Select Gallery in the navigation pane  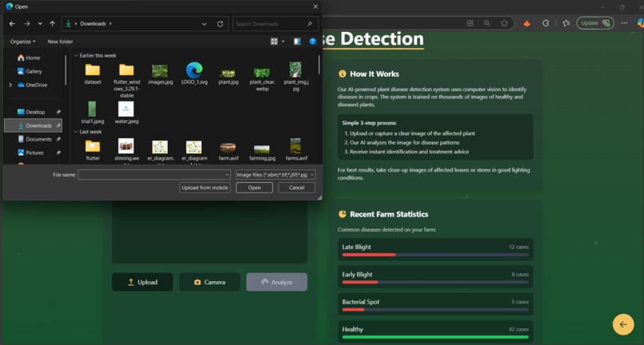30,71
